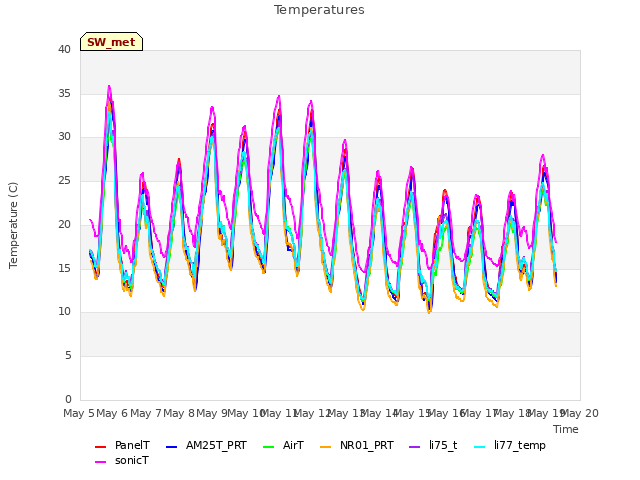Click the 20 y-axis tick label
The image size is (640, 480).
point(64,224)
